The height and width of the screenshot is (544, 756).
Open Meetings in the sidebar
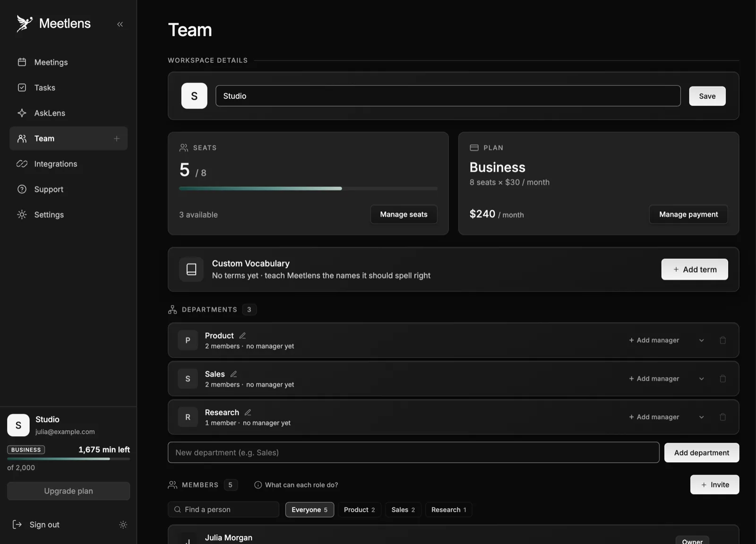pyautogui.click(x=69, y=62)
